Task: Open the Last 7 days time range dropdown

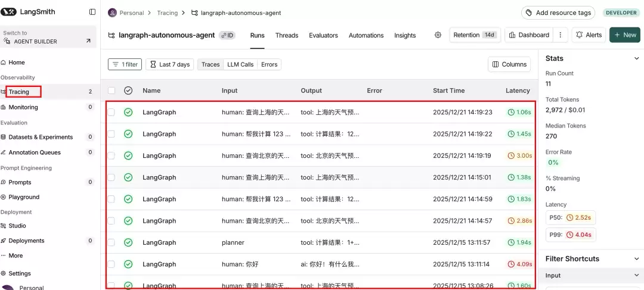Action: pyautogui.click(x=170, y=64)
